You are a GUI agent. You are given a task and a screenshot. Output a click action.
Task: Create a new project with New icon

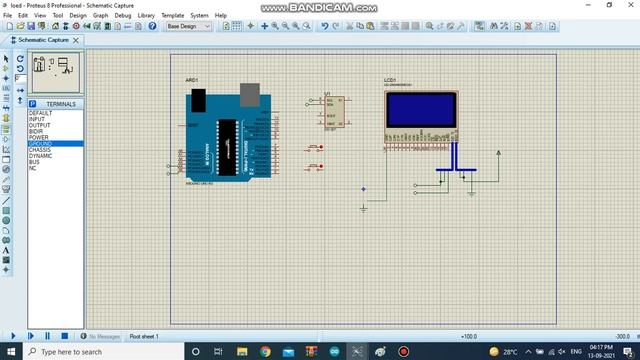[9, 26]
